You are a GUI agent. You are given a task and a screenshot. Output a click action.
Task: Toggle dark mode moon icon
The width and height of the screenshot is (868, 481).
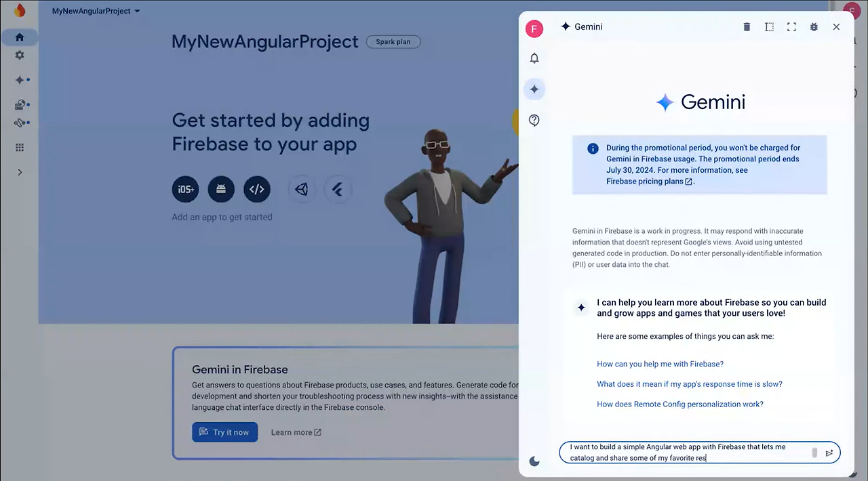[534, 461]
